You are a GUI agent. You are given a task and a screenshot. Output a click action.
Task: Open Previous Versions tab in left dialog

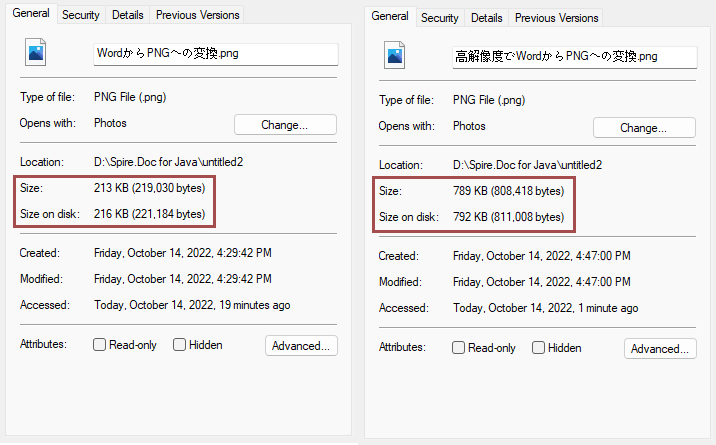[x=197, y=15]
